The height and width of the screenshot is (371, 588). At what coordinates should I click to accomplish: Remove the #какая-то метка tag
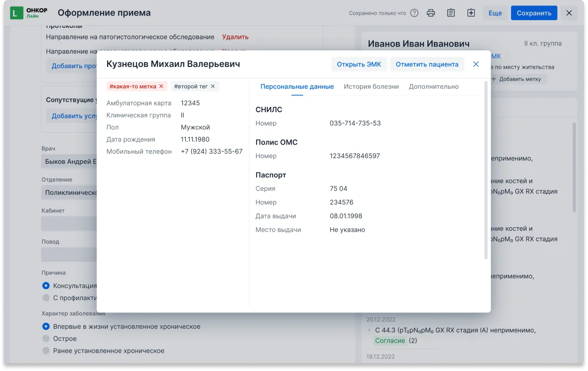coord(161,86)
